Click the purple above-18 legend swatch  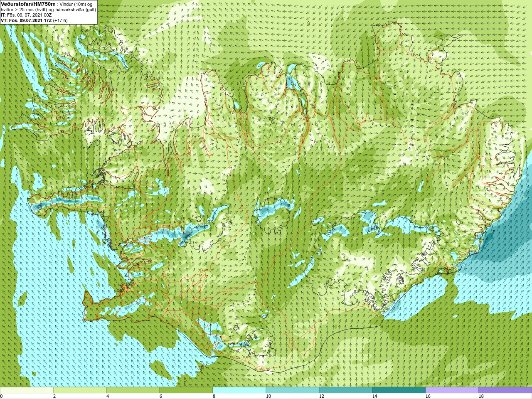(505, 390)
